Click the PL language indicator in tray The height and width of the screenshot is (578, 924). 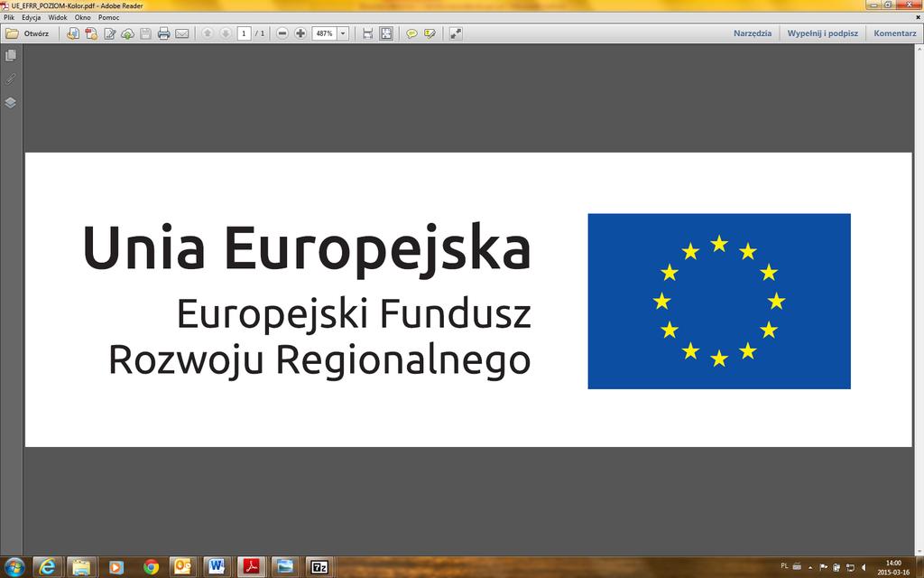pyautogui.click(x=784, y=566)
